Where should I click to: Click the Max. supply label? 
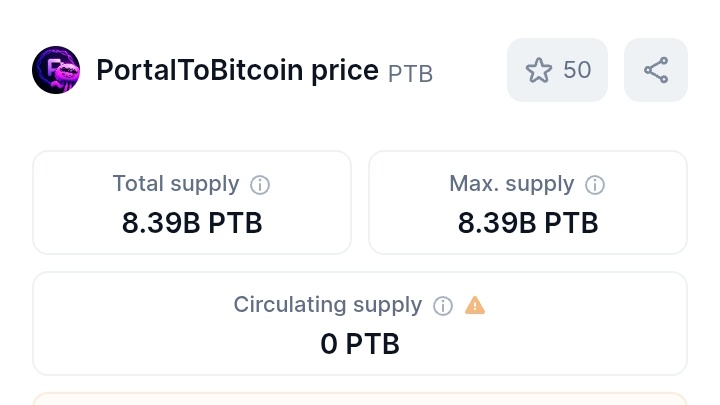click(x=512, y=184)
